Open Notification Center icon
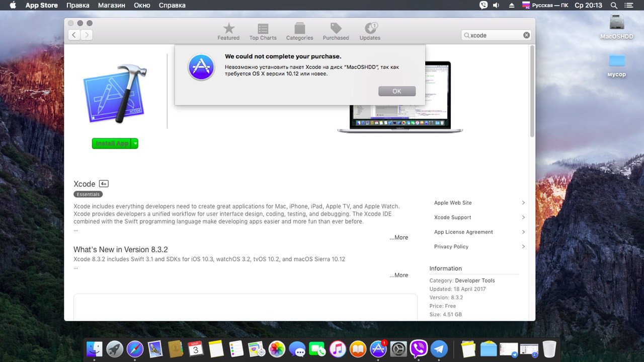 629,6
